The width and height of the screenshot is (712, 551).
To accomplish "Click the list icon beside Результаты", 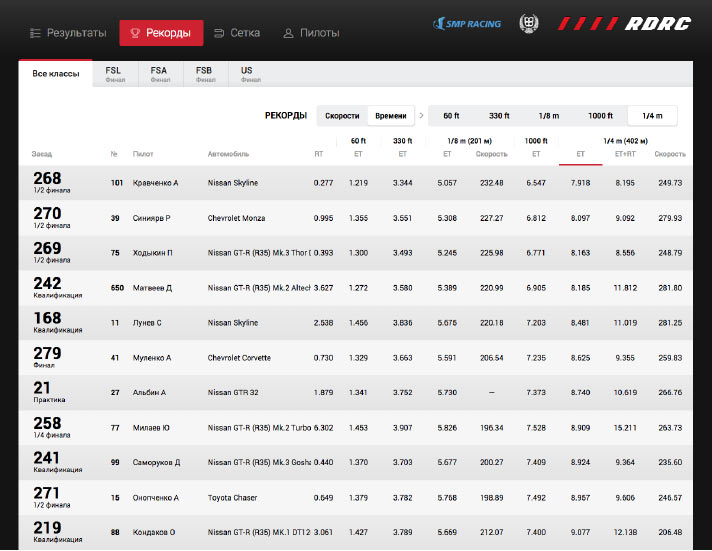I will [x=35, y=33].
